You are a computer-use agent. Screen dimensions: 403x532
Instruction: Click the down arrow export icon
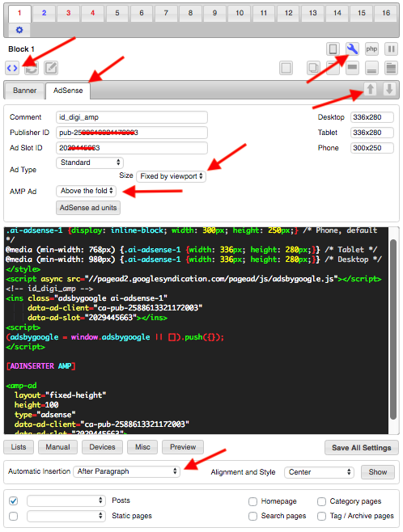coord(389,90)
